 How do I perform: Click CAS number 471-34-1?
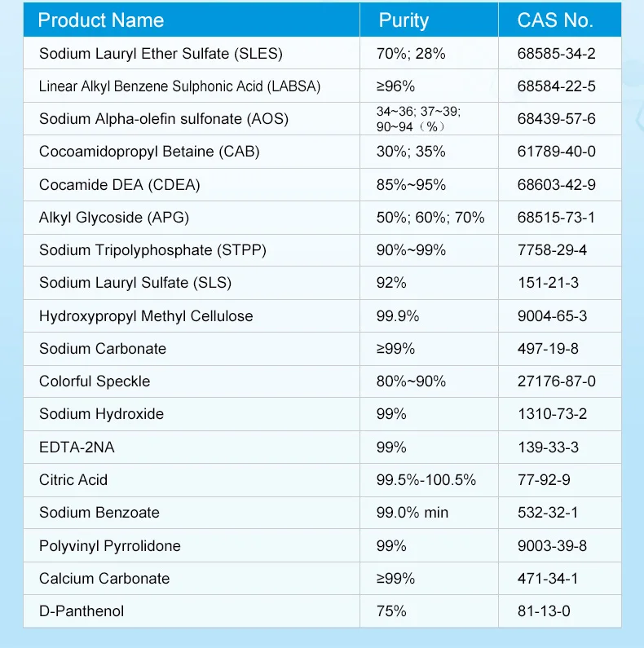coord(548,579)
